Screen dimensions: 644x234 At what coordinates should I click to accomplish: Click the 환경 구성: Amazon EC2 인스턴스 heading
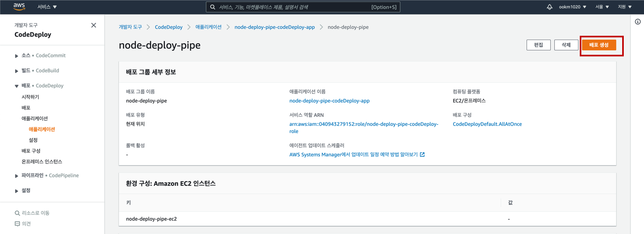tap(171, 184)
